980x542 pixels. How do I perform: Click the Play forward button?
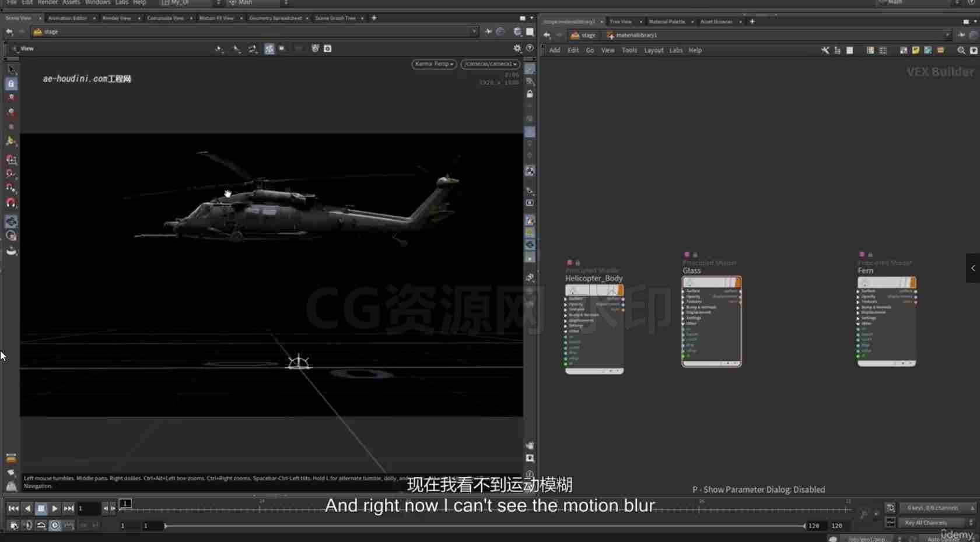coord(54,508)
